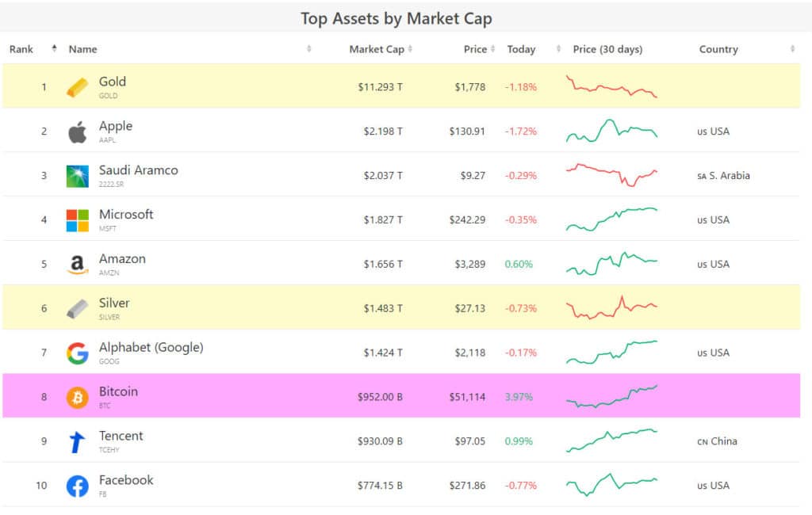812x515 pixels.
Task: Click the Microsoft logo icon
Action: (77, 220)
